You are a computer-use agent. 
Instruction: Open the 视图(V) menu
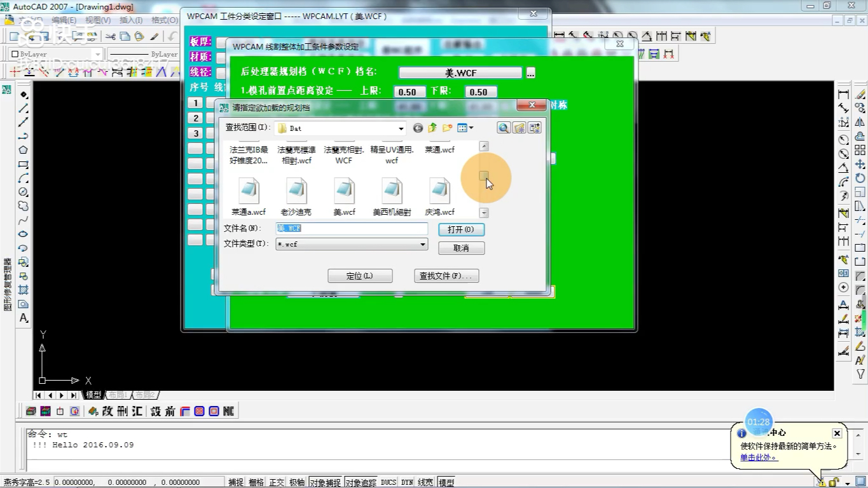[x=98, y=20]
